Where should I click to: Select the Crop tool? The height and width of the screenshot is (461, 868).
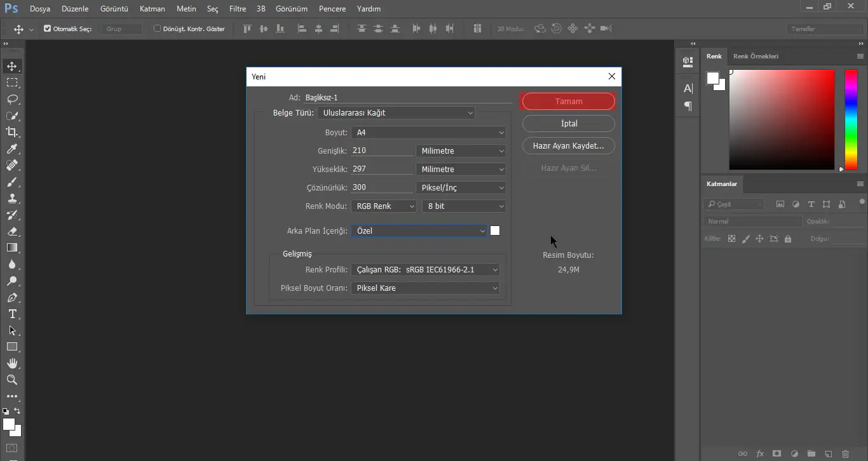point(12,132)
